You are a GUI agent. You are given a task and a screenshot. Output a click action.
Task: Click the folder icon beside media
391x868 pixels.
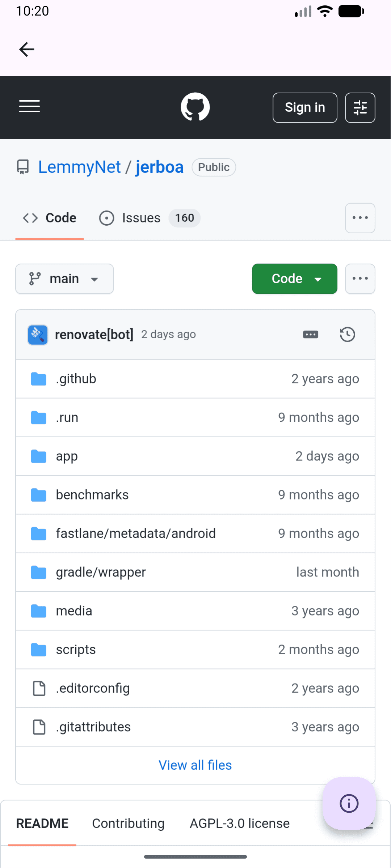[x=39, y=611]
